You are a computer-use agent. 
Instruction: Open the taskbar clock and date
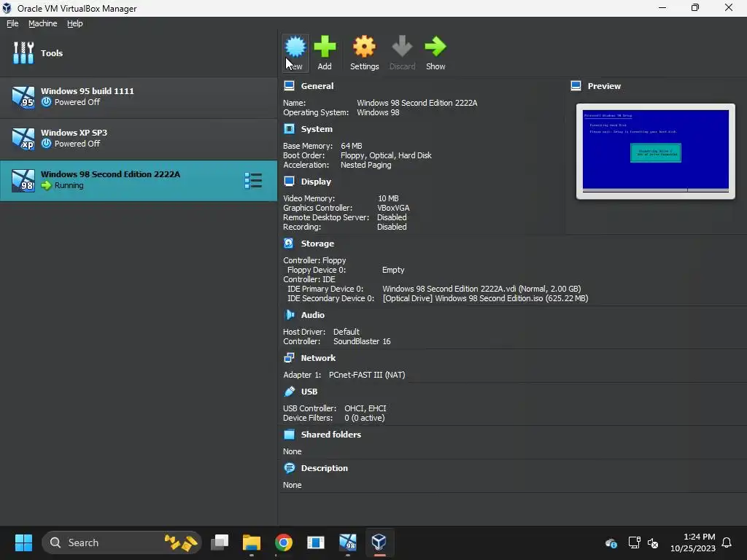693,542
